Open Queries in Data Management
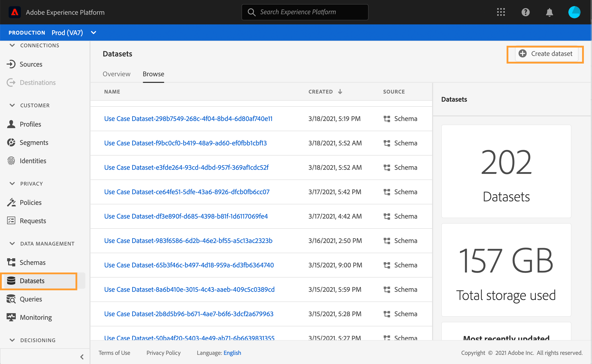 coord(31,299)
